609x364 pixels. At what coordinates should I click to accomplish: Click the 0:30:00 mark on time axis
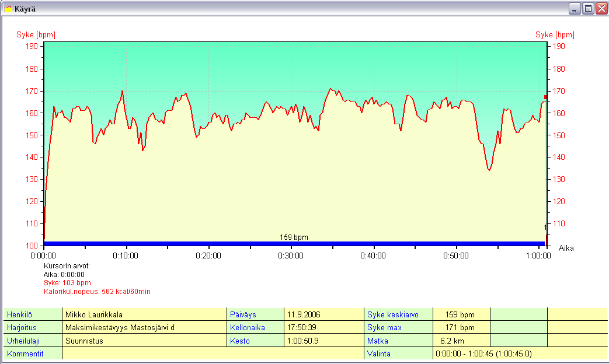point(291,255)
